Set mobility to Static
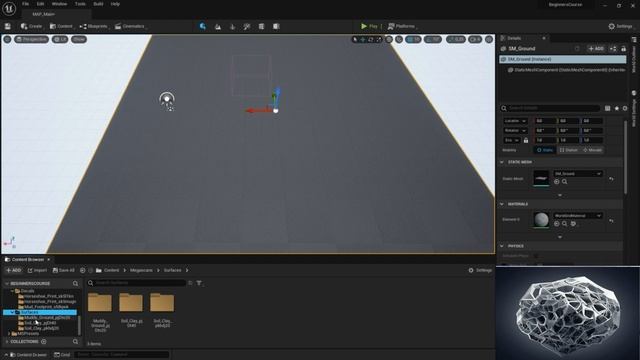The image size is (640, 360). point(545,150)
